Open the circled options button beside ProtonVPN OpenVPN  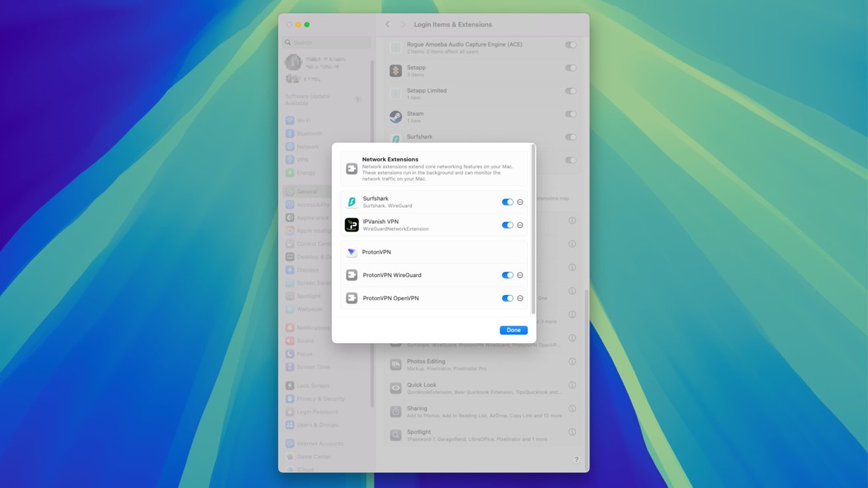(x=520, y=298)
